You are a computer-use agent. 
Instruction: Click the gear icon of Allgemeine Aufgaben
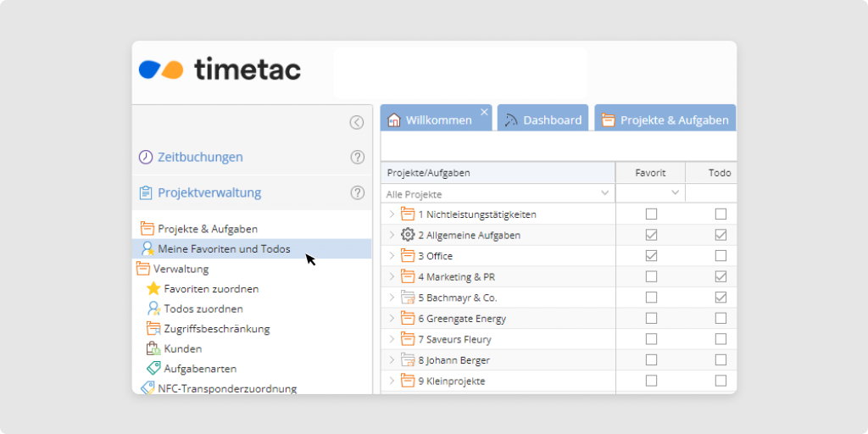(x=408, y=235)
